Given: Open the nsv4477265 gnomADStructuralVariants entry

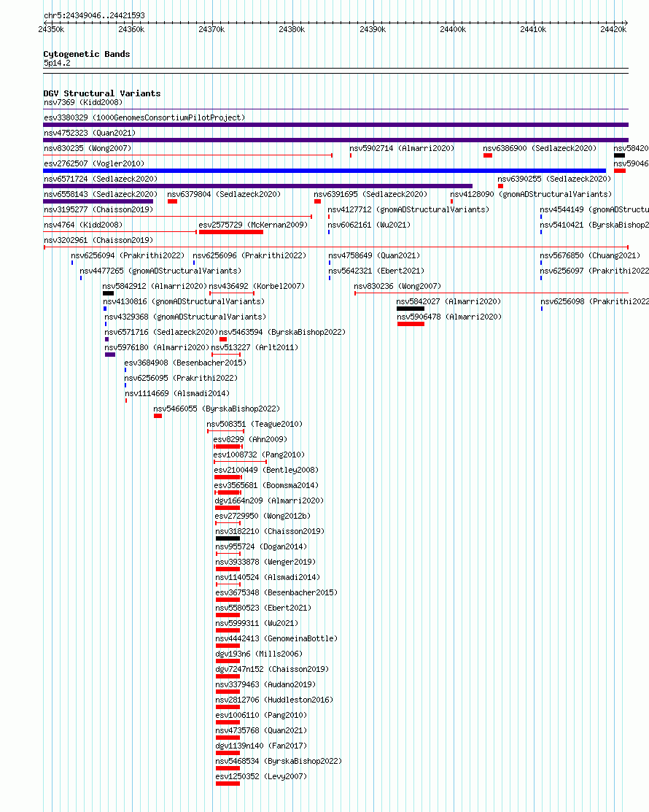Looking at the screenshot, I should pos(160,271).
